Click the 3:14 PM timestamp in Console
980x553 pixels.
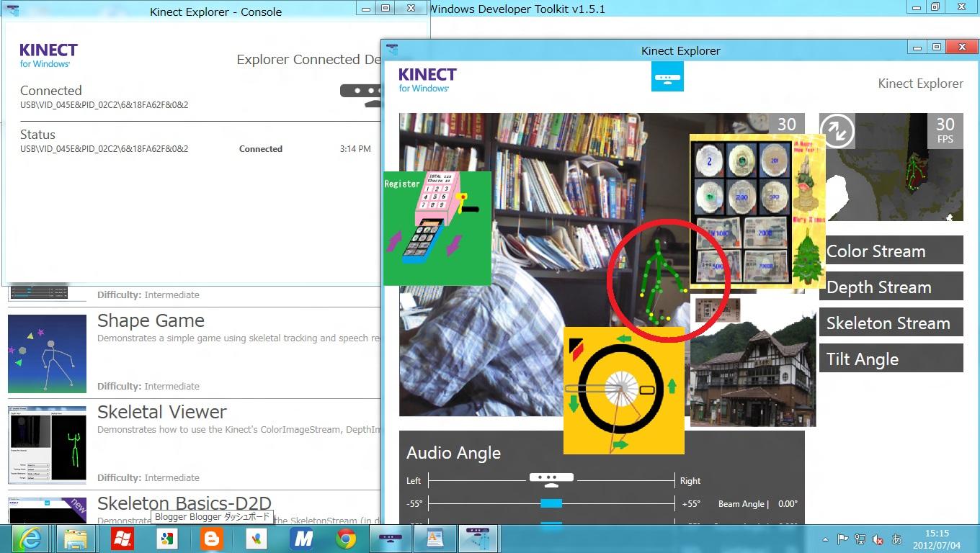355,149
